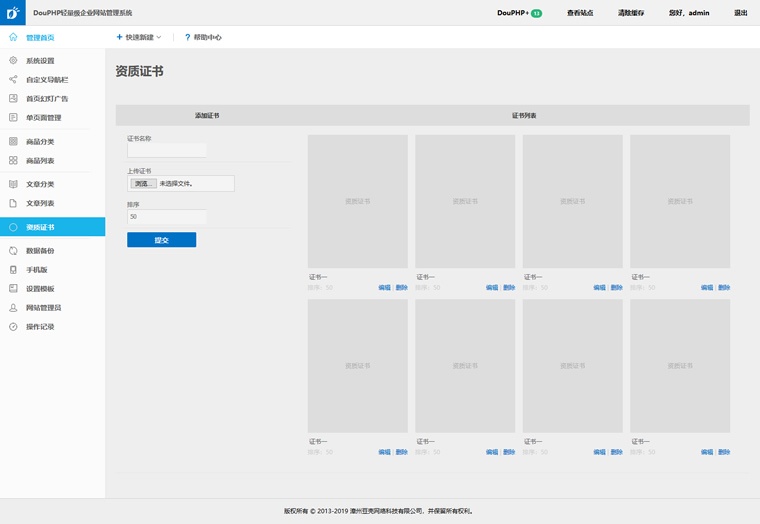Click the 网站管理员 user icon
The image size is (760, 524).
pos(13,308)
